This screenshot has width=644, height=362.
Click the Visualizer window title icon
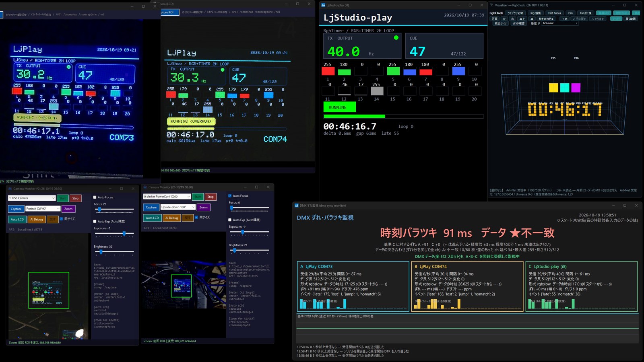[491, 5]
